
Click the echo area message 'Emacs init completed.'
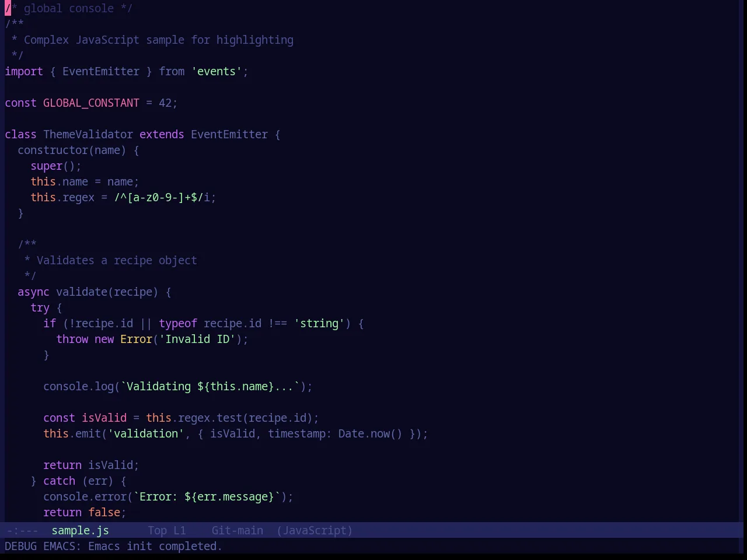(155, 546)
